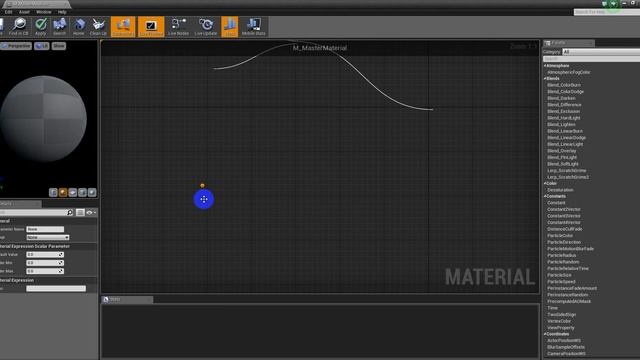Select the sphere preview shape icon
640x360 pixels.
63,192
